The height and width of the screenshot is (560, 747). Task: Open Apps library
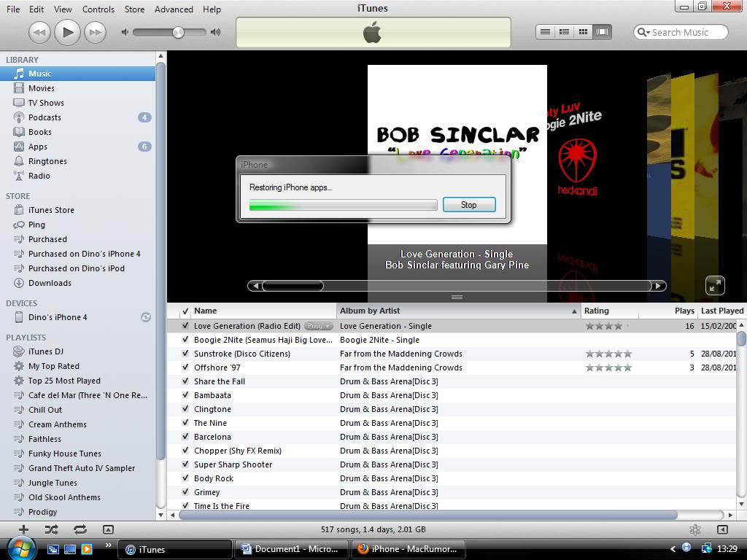click(77, 147)
